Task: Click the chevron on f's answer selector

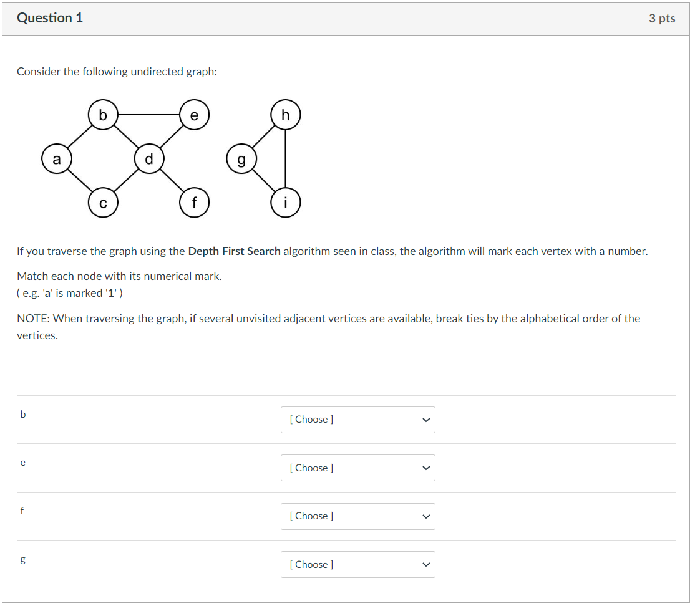Action: coord(426,516)
